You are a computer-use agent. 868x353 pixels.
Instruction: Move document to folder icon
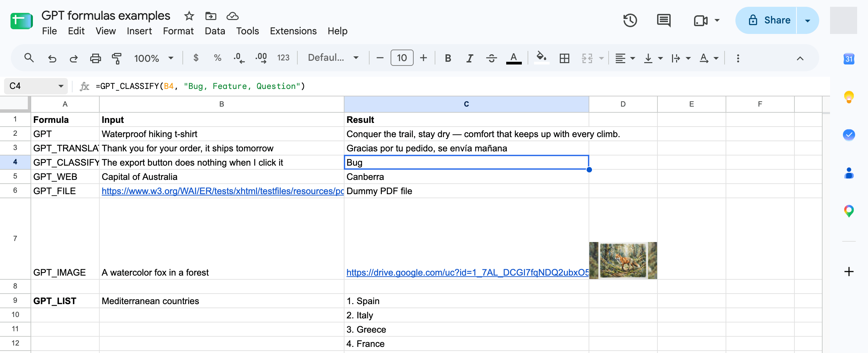[211, 16]
